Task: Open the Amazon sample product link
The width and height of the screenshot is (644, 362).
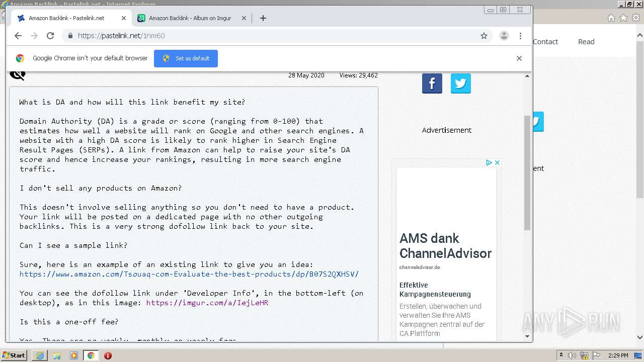Action: click(189, 274)
